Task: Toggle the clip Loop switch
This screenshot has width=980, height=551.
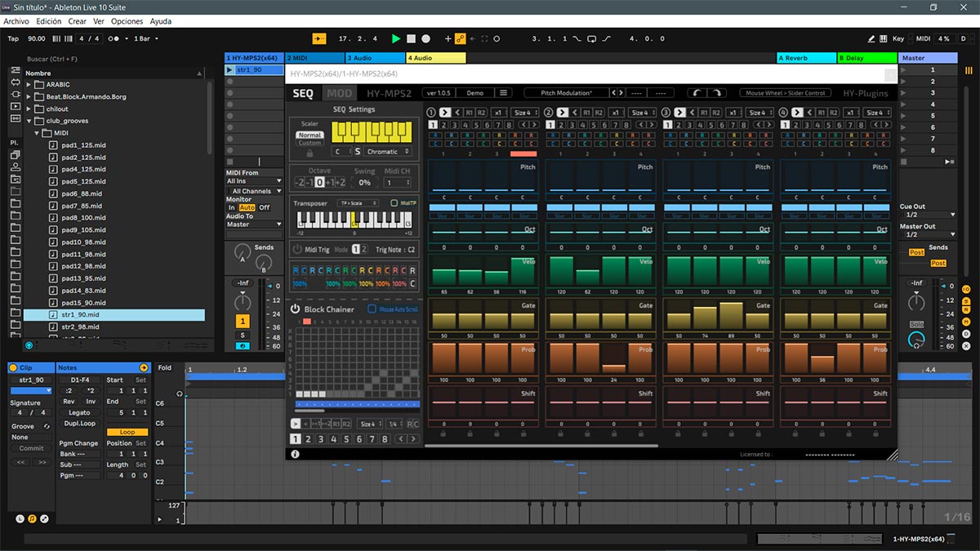Action: (127, 432)
